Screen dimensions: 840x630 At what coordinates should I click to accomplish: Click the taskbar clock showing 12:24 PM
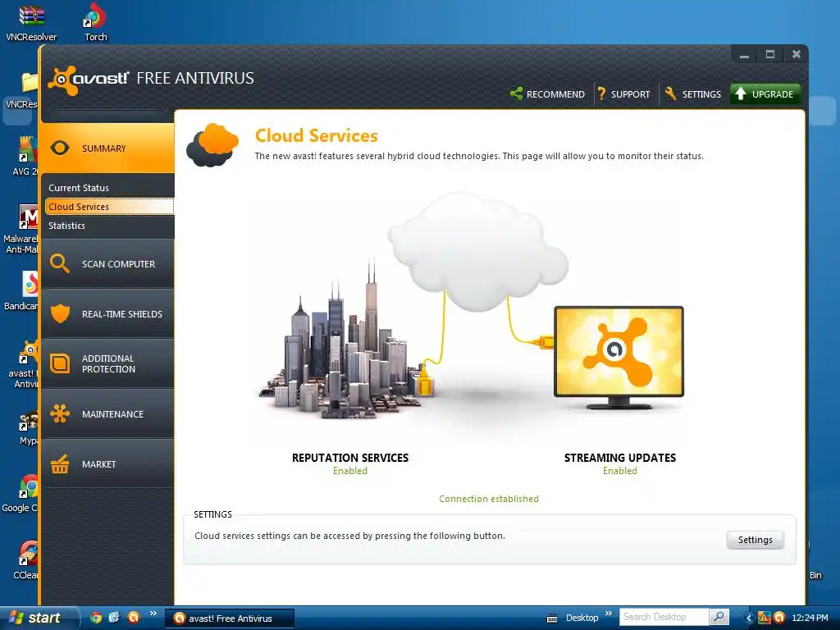[x=810, y=619]
